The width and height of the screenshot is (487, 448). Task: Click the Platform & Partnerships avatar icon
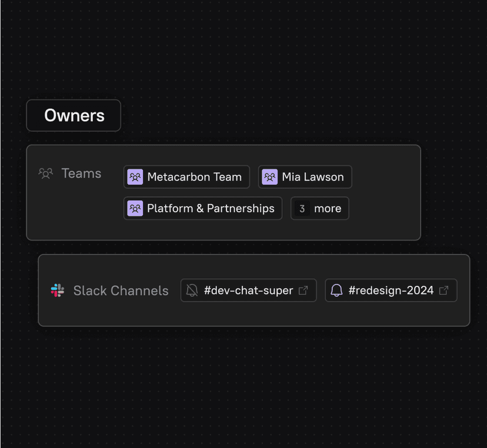(x=135, y=209)
